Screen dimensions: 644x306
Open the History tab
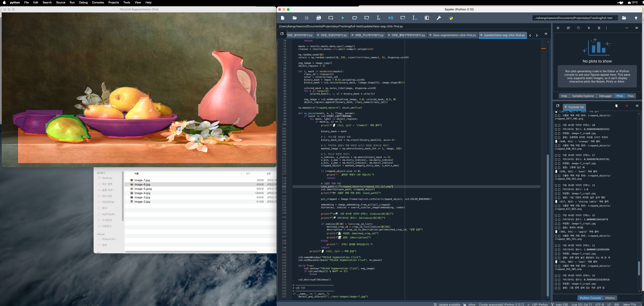pos(610,298)
